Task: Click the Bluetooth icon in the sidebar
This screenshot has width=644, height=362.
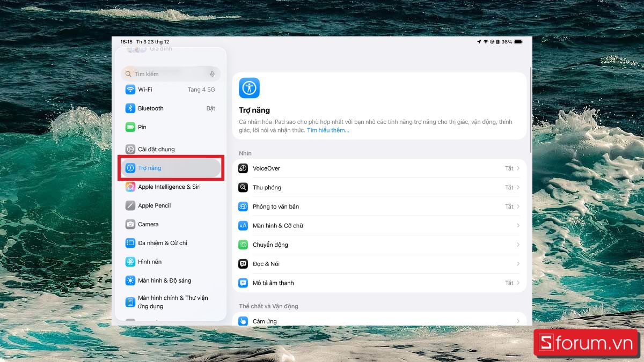Action: 130,108
